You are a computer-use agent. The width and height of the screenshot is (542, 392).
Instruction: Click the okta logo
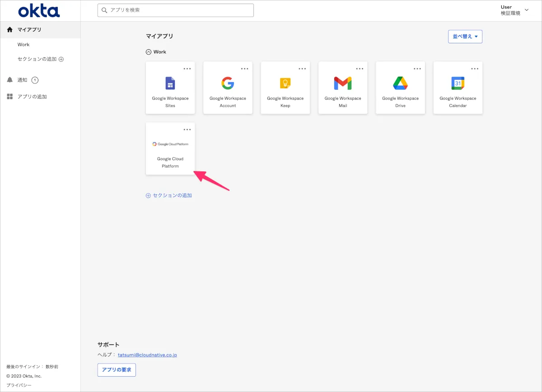pyautogui.click(x=39, y=10)
